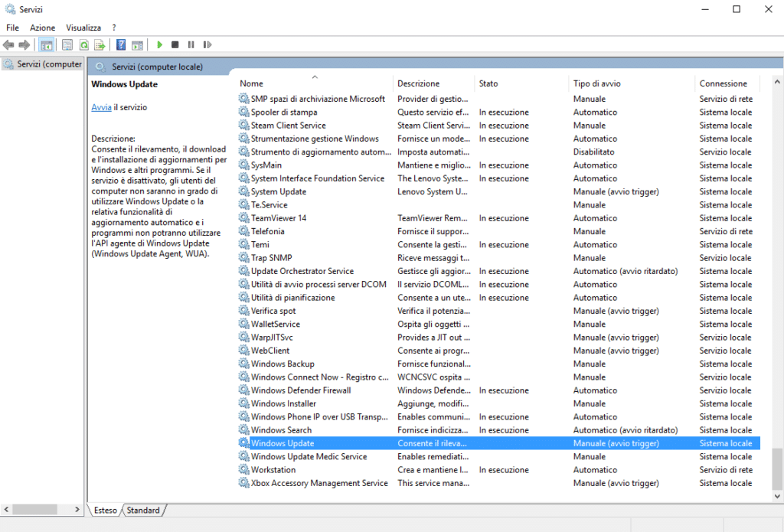Click gear icon of Windows Installer
The height and width of the screenshot is (532, 784).
[243, 403]
